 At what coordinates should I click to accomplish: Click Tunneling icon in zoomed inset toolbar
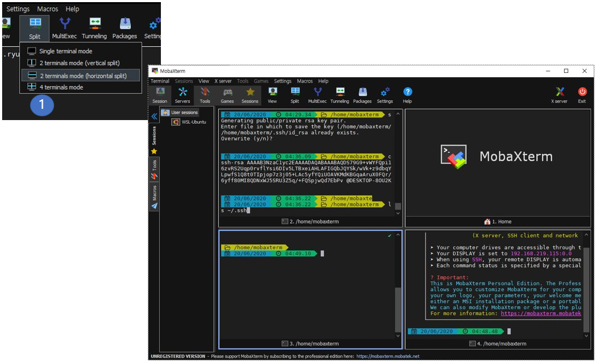(94, 28)
